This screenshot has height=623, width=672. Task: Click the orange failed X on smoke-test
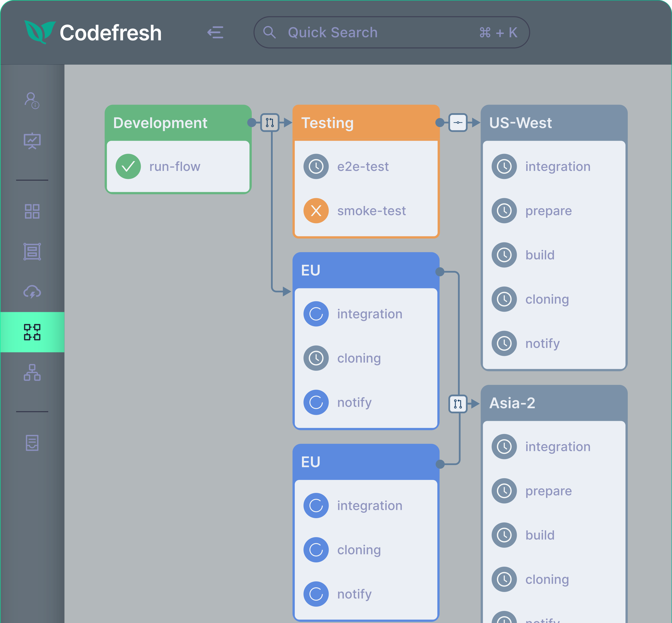tap(316, 211)
